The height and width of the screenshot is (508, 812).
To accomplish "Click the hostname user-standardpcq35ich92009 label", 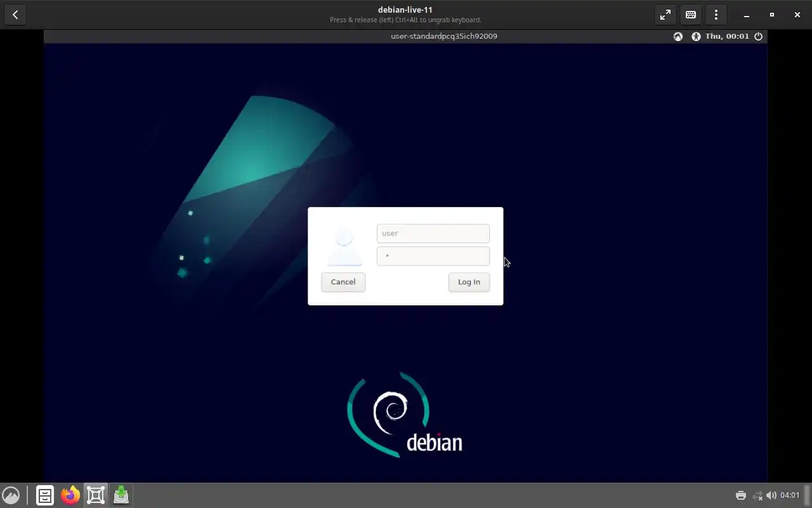I will point(444,36).
